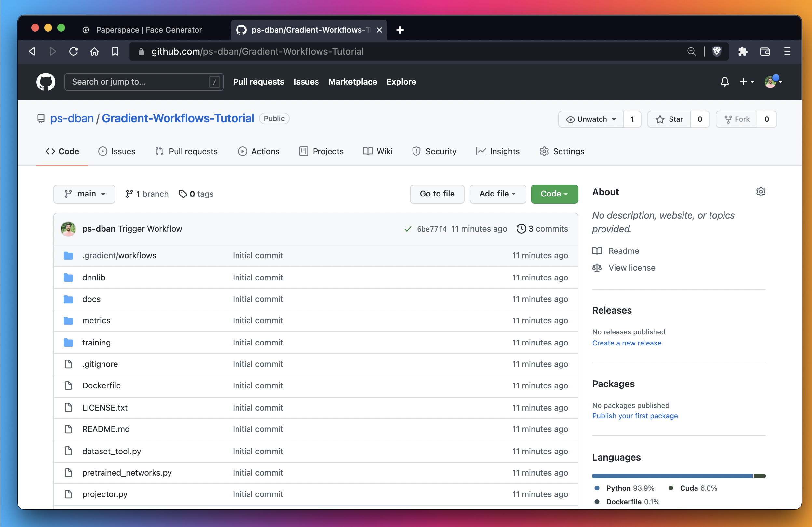This screenshot has width=812, height=527.
Task: Open commit hash 6be77f4
Action: (x=432, y=229)
